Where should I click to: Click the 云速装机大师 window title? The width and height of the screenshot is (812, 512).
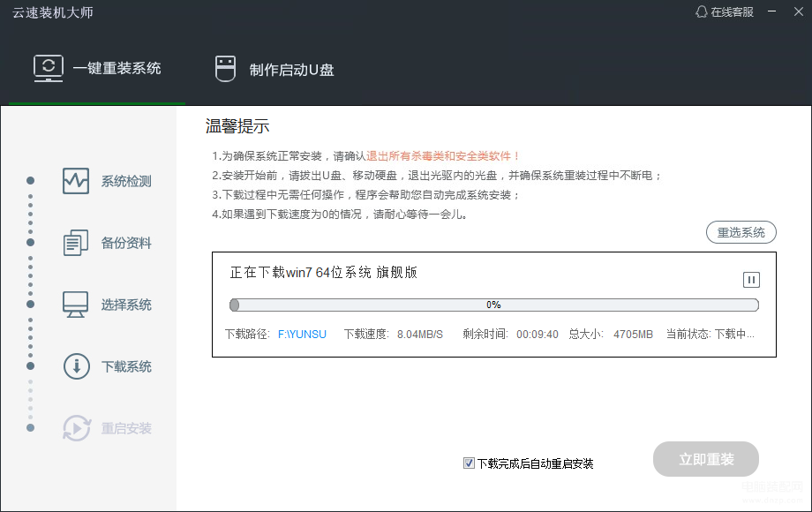pos(53,12)
